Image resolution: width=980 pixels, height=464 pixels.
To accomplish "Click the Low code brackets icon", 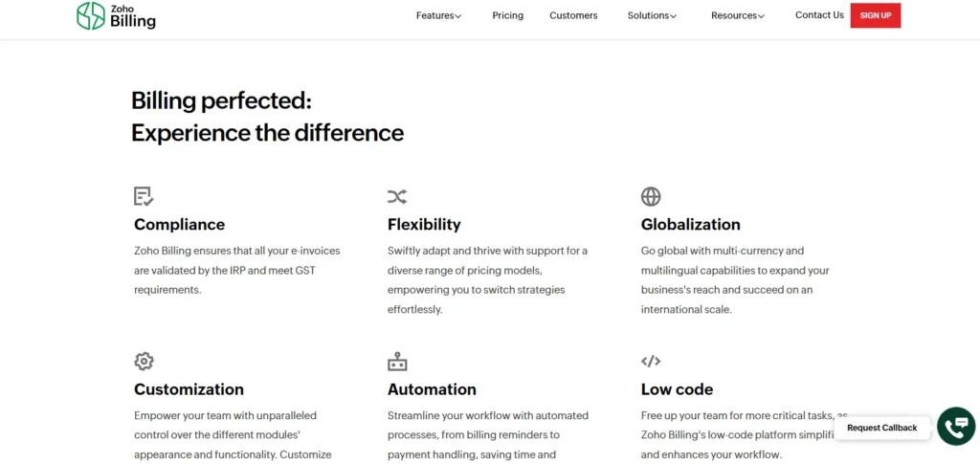I will point(651,361).
